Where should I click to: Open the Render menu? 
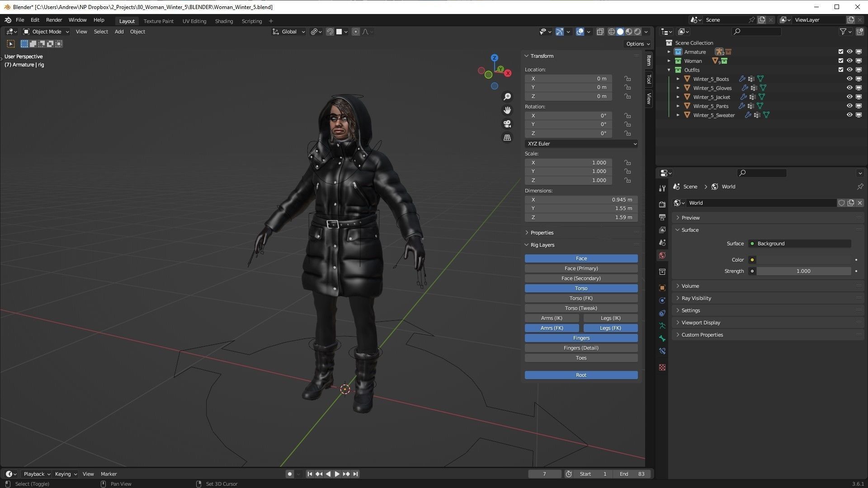pos(54,20)
